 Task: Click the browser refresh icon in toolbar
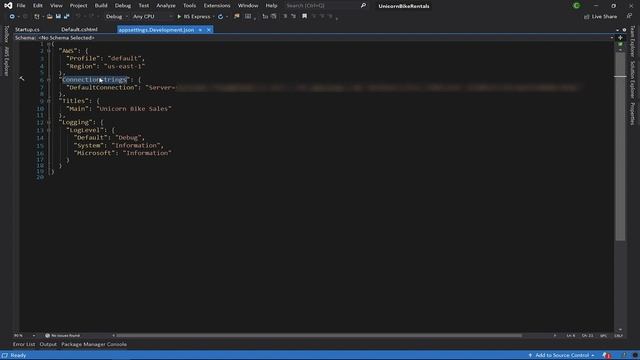click(220, 17)
